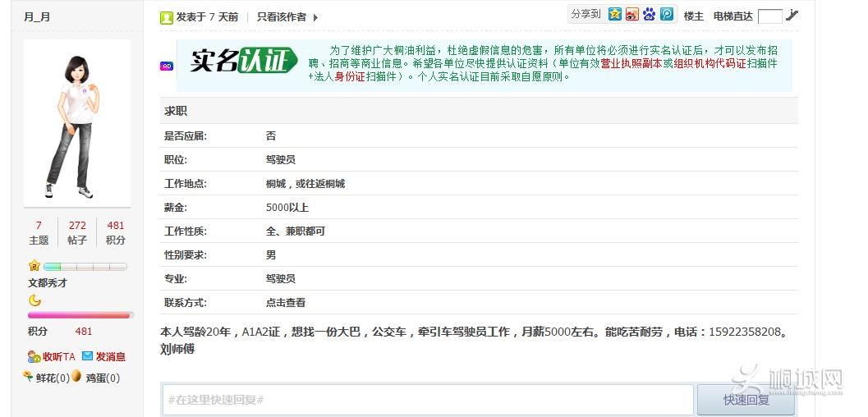The image size is (868, 417).
Task: Focus the quick reply text field
Action: [427, 400]
